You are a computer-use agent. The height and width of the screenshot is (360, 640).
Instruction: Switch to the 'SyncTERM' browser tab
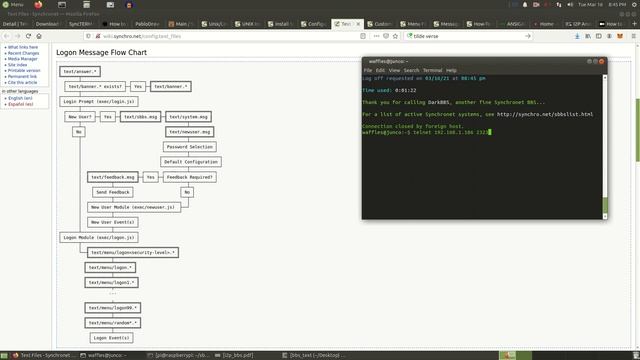(81, 24)
